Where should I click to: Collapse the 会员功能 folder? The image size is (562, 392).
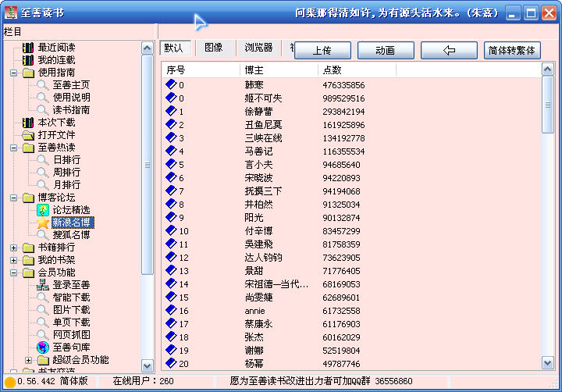[13, 273]
